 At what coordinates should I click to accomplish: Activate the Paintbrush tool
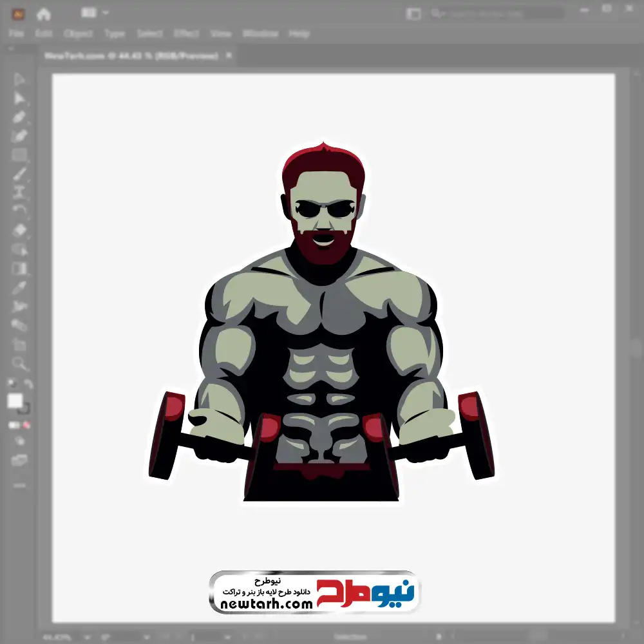point(19,173)
